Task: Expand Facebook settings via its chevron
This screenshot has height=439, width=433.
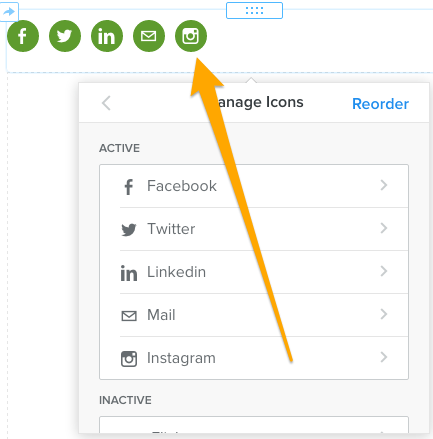Action: pyautogui.click(x=384, y=185)
